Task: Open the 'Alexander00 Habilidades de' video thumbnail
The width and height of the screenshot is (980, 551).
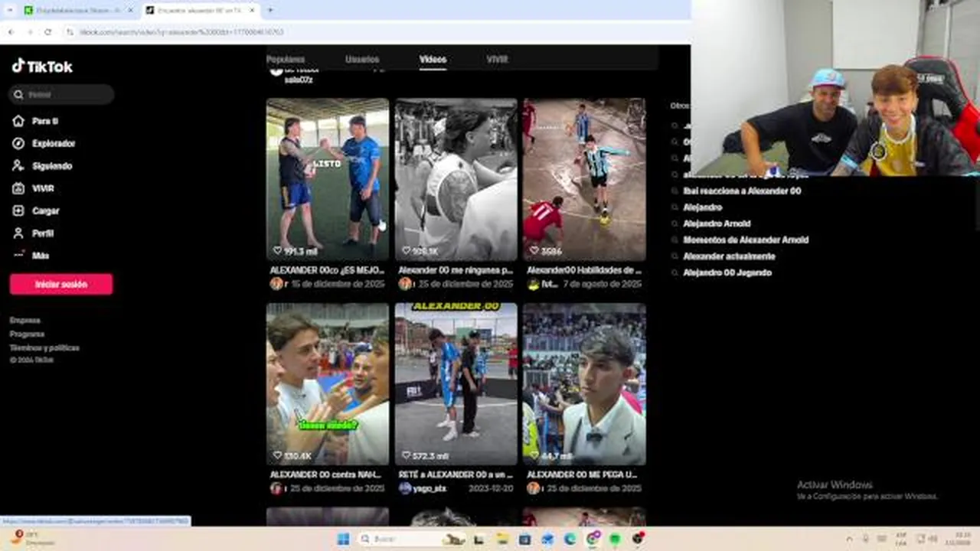Action: point(584,179)
